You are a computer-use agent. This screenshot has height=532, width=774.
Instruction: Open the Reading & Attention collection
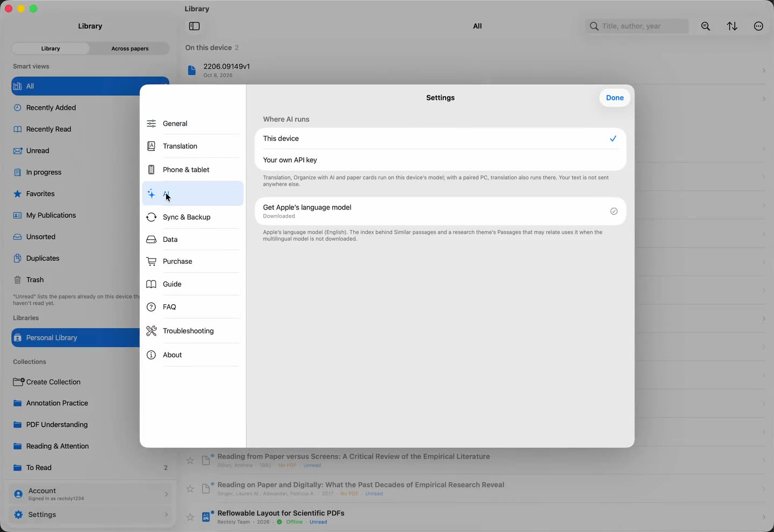(90, 446)
